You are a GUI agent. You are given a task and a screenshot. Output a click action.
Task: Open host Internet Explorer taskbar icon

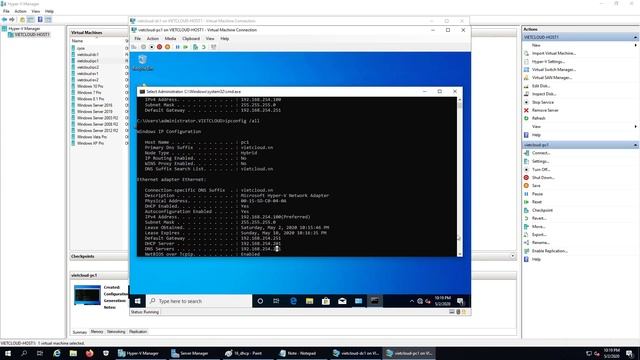click(57, 353)
